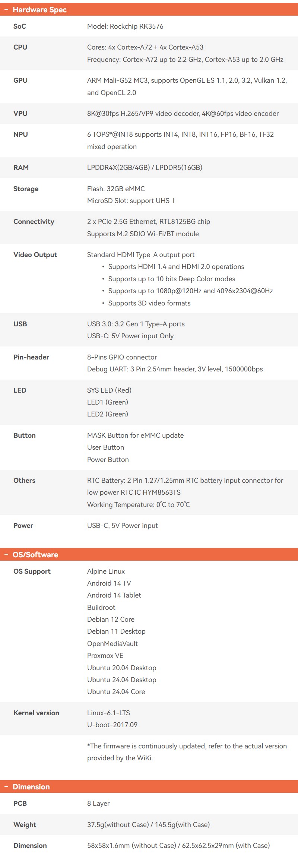
Task: Click the U-boot-2017.09 text
Action: click(112, 725)
